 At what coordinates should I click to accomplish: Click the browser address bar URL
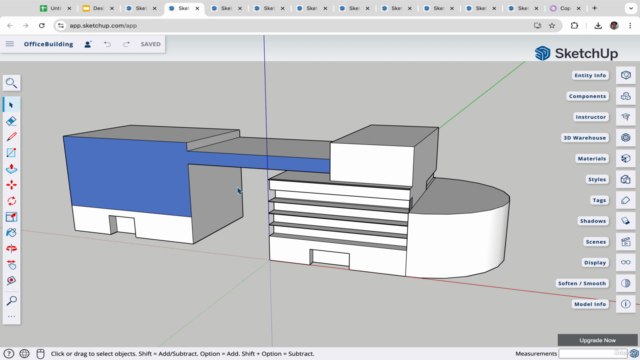pos(103,26)
